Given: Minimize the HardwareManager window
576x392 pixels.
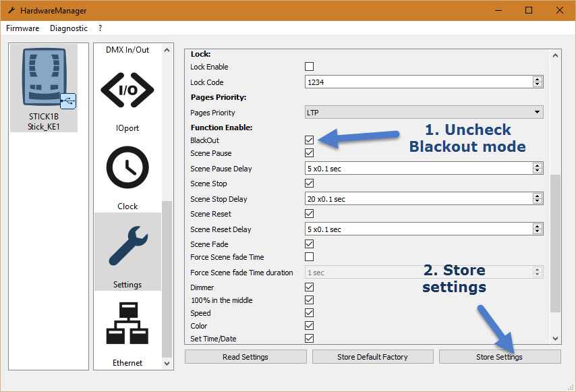Looking at the screenshot, I should (x=498, y=10).
